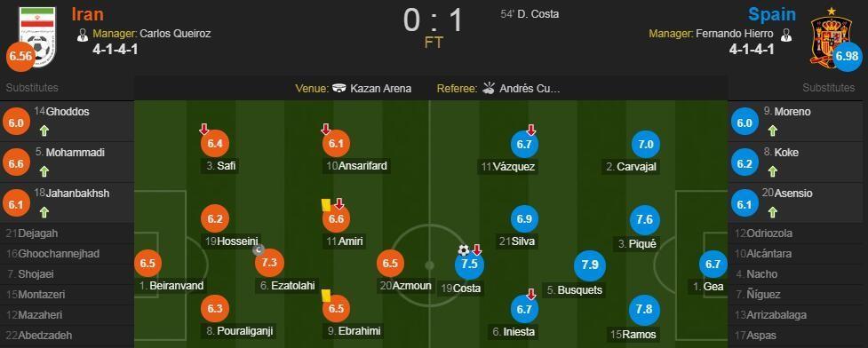Open the Spain team name link

[x=771, y=14]
